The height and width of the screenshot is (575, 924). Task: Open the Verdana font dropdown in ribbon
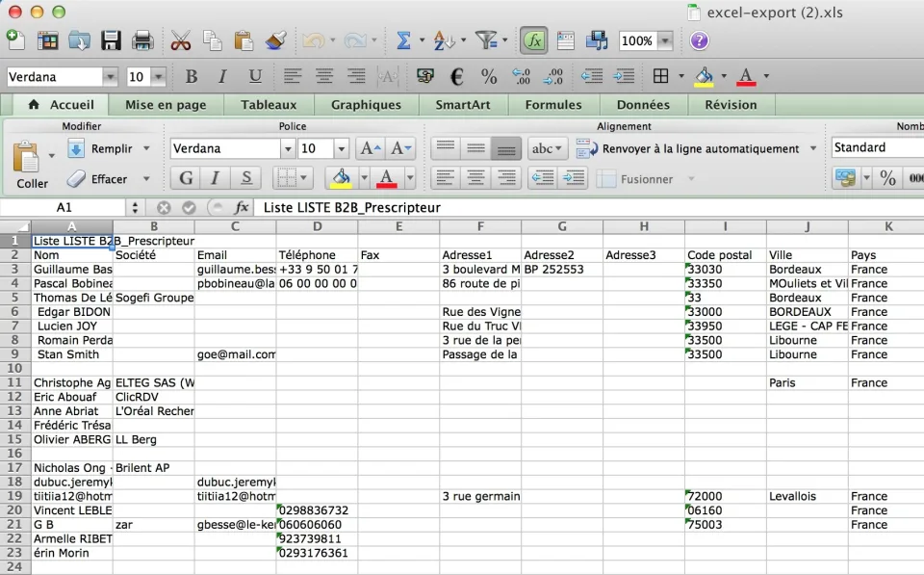tap(287, 148)
